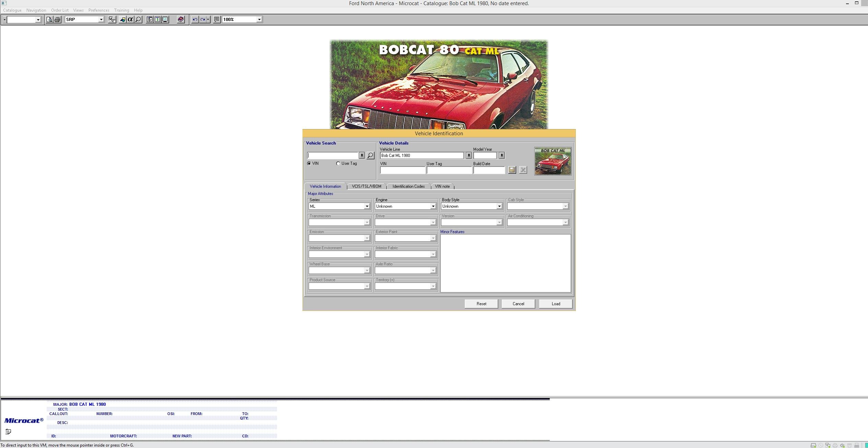Open the Engine Unknown dropdown
This screenshot has height=448, width=868.
(x=433, y=206)
